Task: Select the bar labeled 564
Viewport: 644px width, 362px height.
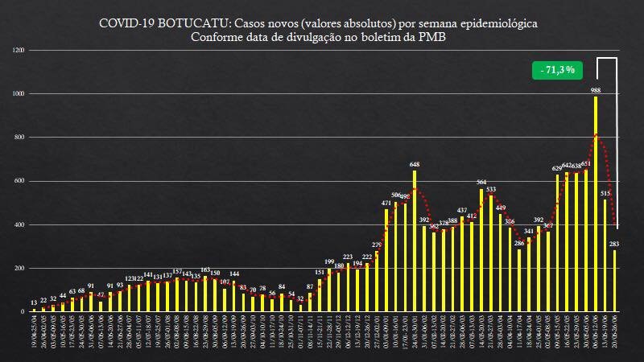Action: (481, 249)
